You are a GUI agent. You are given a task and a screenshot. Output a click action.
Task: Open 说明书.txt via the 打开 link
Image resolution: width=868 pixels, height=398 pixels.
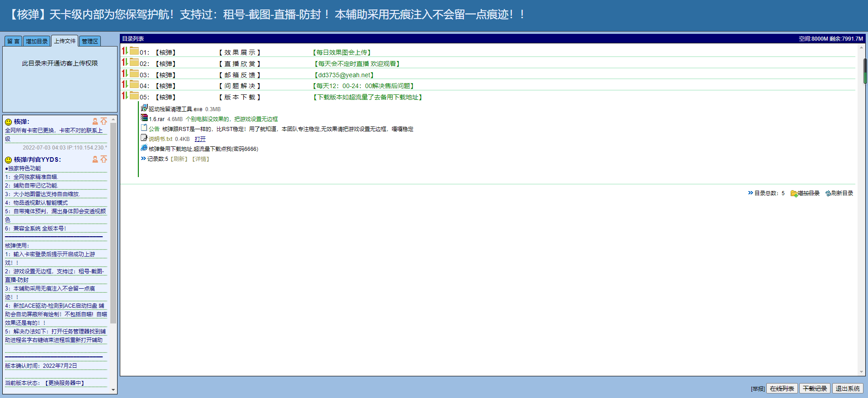(x=200, y=139)
